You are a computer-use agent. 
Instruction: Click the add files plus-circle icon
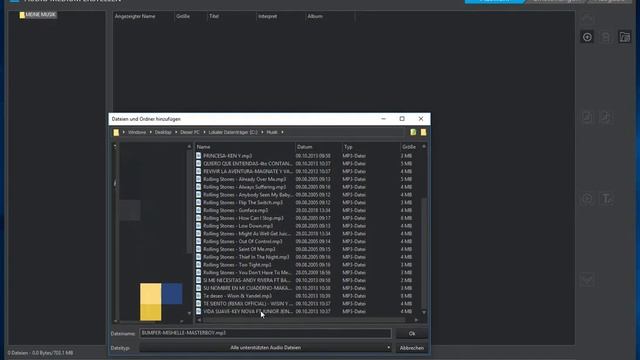click(587, 37)
